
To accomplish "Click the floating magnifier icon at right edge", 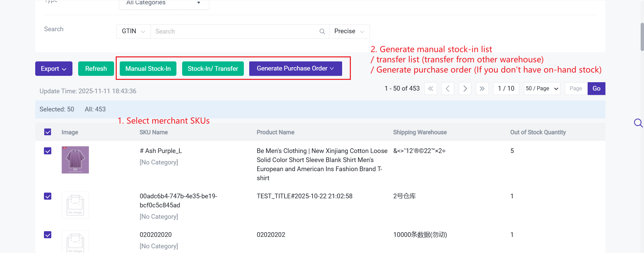I will pyautogui.click(x=638, y=123).
